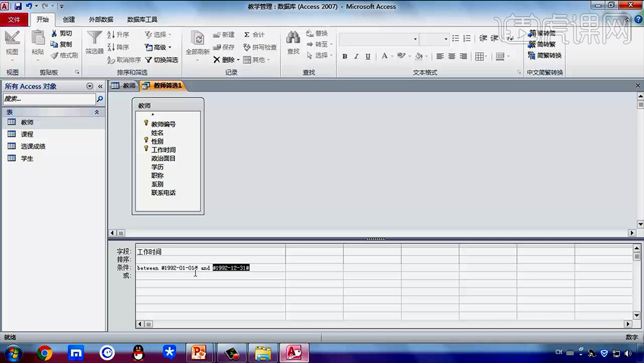Open Select (选择) dropdown in Find group

[319, 55]
